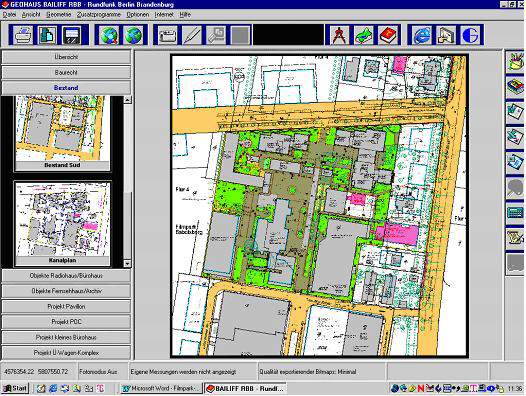Click the first globe icon
The height and width of the screenshot is (396, 526).
point(109,35)
